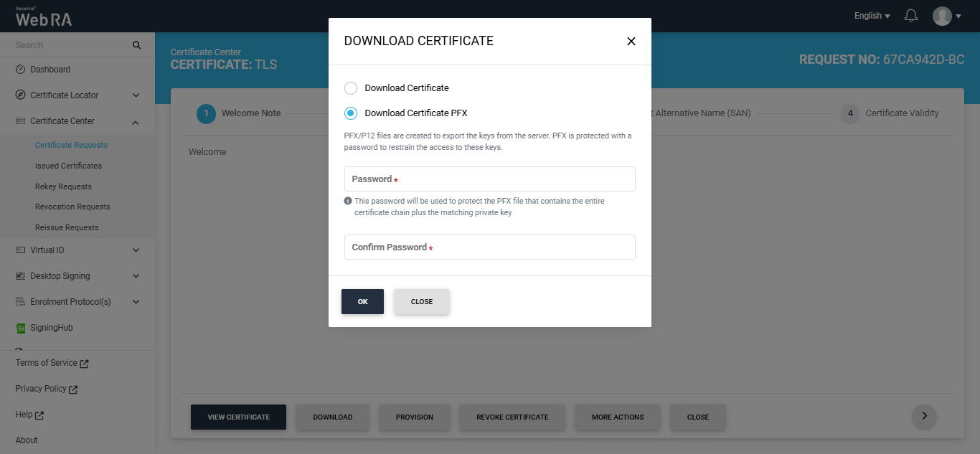Close the Download Certificate dialog with X
Screen dimensions: 980x454
click(631, 42)
